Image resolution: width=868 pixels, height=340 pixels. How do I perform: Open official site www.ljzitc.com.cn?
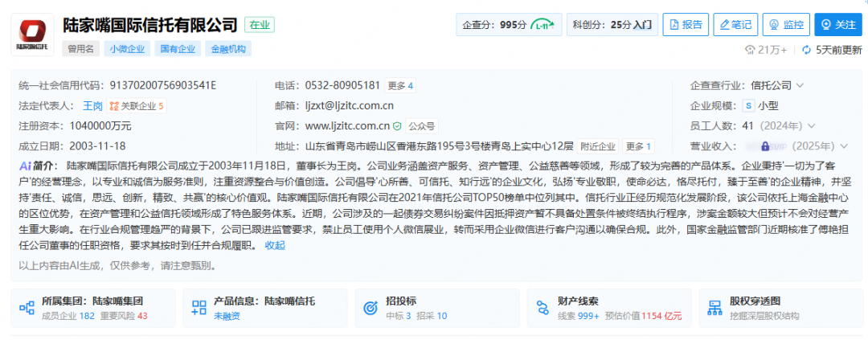click(348, 125)
